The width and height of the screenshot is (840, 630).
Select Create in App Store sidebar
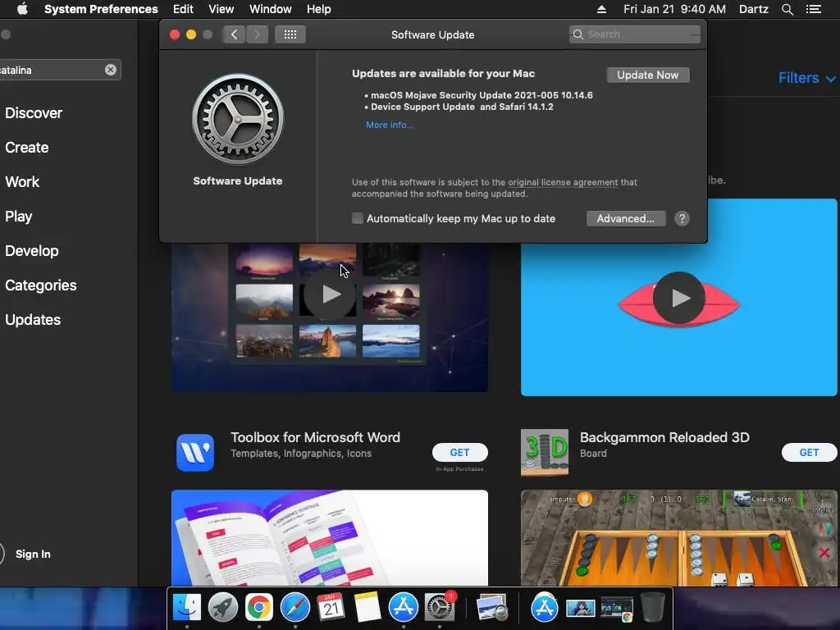point(27,148)
